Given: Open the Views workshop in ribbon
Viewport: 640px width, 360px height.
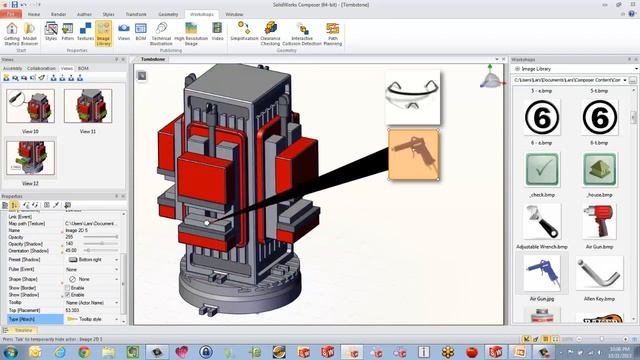Looking at the screenshot, I should [x=124, y=32].
